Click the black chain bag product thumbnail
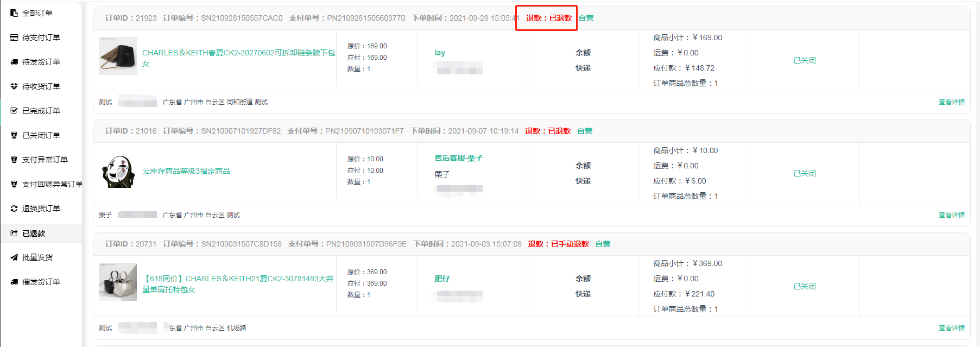This screenshot has height=347, width=980. [118, 56]
